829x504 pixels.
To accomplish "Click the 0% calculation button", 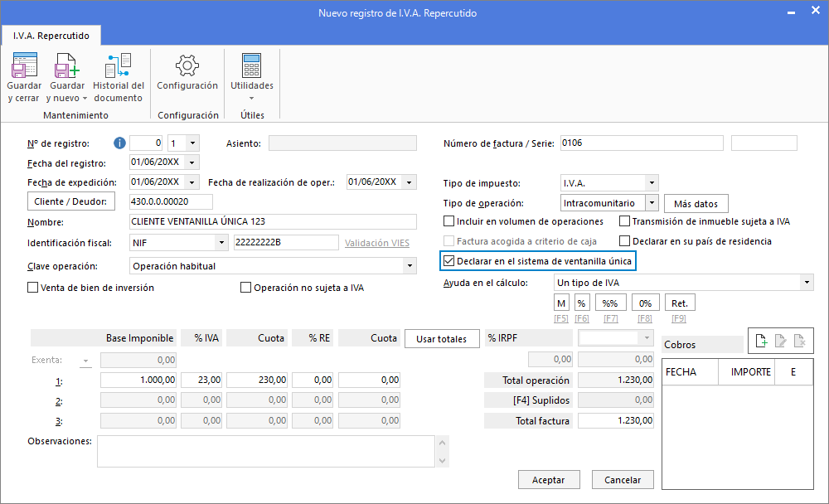I will [645, 303].
